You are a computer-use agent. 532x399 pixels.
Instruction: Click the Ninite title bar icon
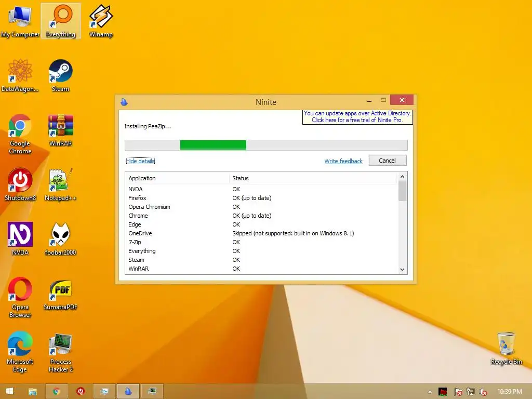(x=124, y=102)
